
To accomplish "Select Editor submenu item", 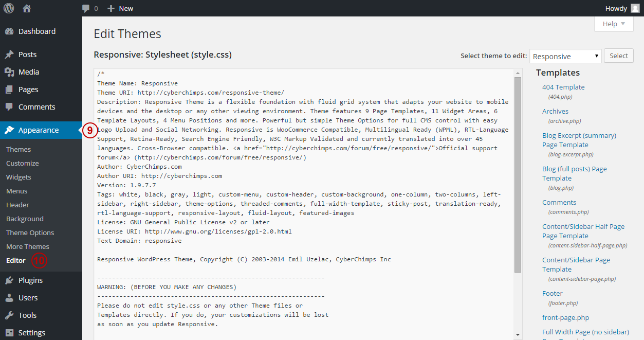I will click(x=16, y=260).
